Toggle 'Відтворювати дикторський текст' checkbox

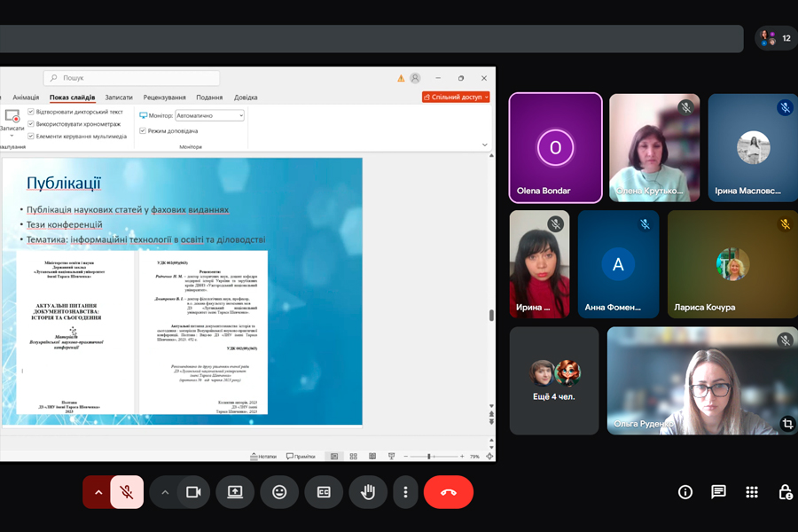tap(30, 112)
